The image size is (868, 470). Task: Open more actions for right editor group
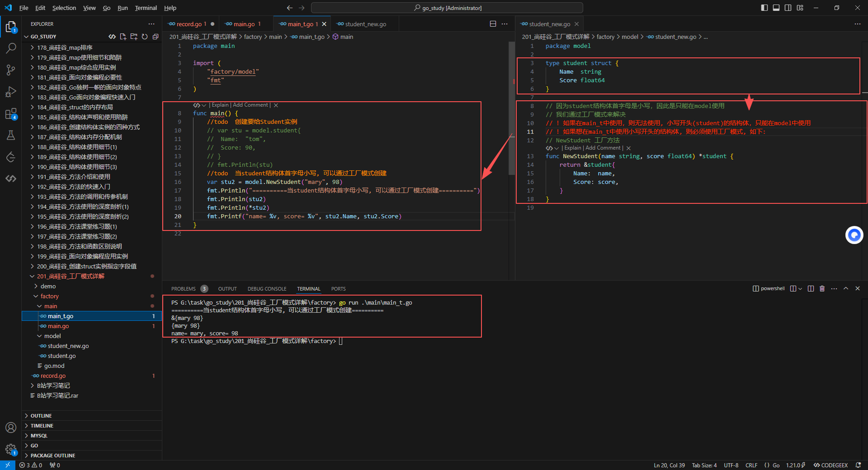[x=858, y=24]
